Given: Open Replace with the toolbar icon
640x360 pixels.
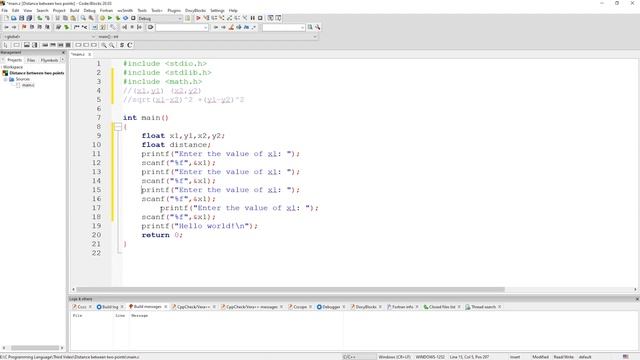Looking at the screenshot, I should (x=91, y=18).
